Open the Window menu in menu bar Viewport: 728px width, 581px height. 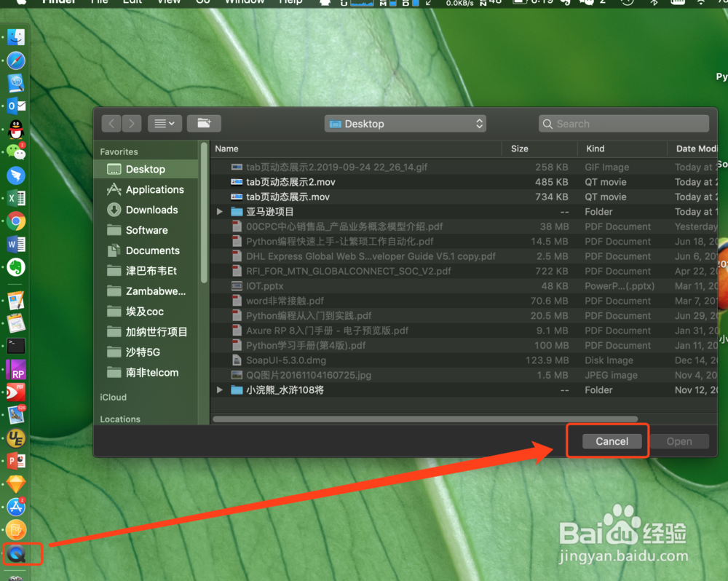(x=244, y=2)
